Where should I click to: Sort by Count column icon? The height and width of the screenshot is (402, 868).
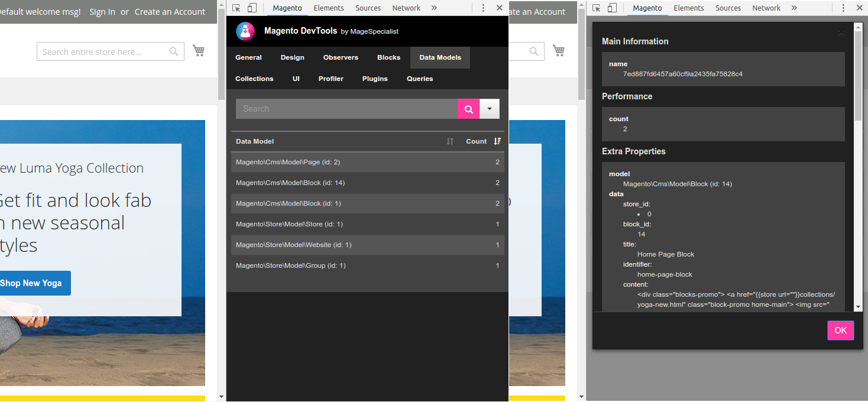click(497, 141)
